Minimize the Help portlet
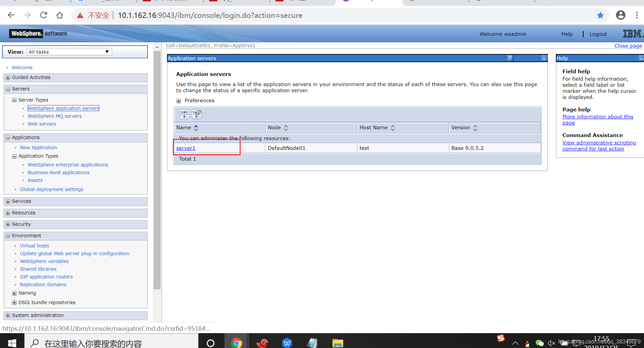Image resolution: width=644 pixels, height=348 pixels. (x=641, y=58)
